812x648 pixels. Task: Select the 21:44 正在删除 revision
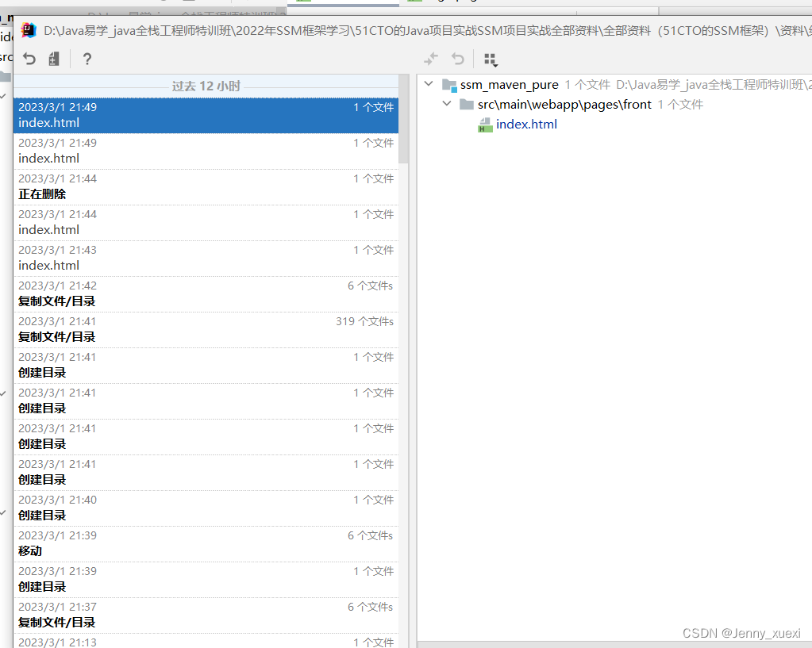click(x=206, y=187)
